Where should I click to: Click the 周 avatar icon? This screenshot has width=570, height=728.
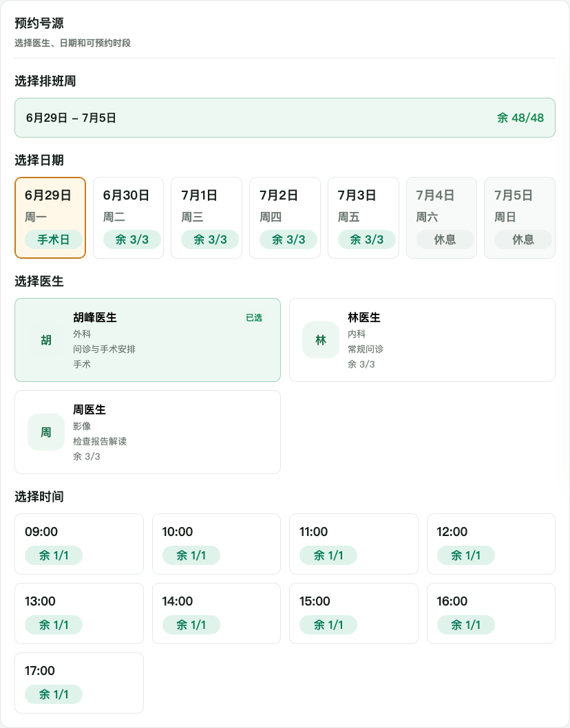[x=46, y=432]
